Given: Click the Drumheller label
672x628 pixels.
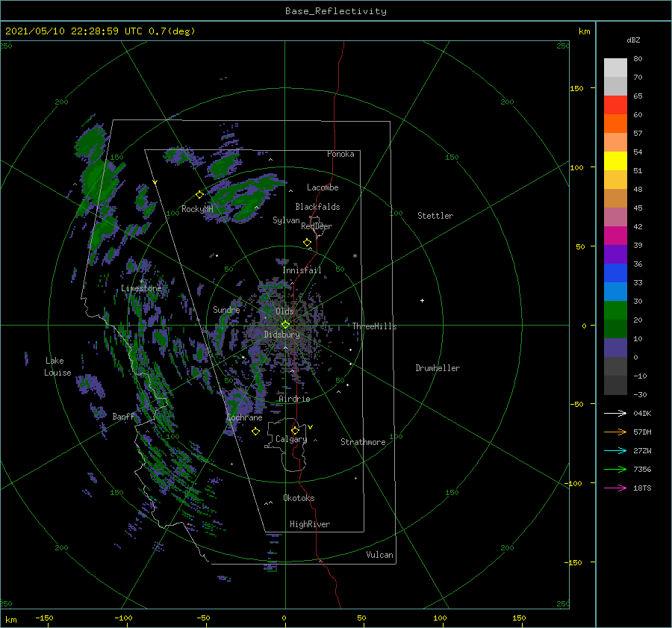Looking at the screenshot, I should (x=438, y=368).
